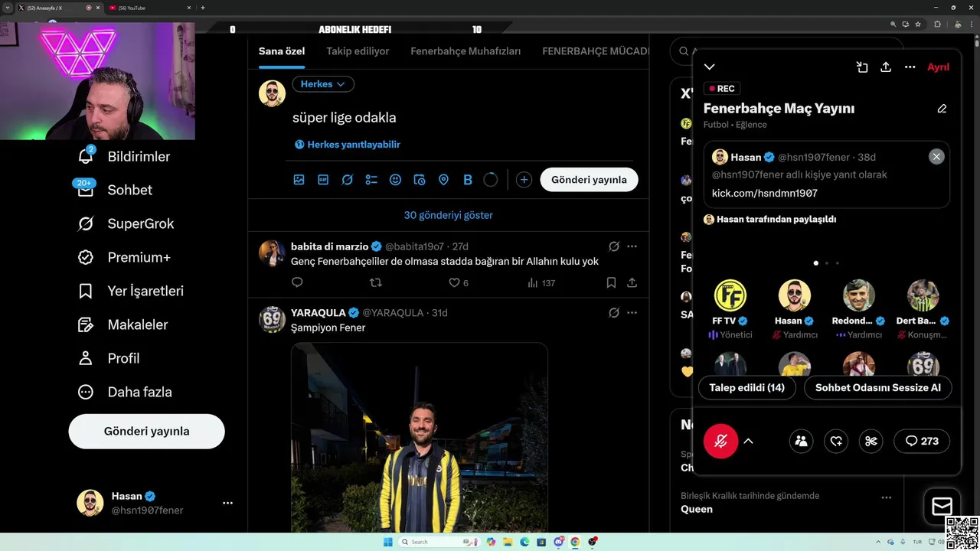Insert a GIF into the post
This screenshot has width=980, height=551.
coord(323,180)
